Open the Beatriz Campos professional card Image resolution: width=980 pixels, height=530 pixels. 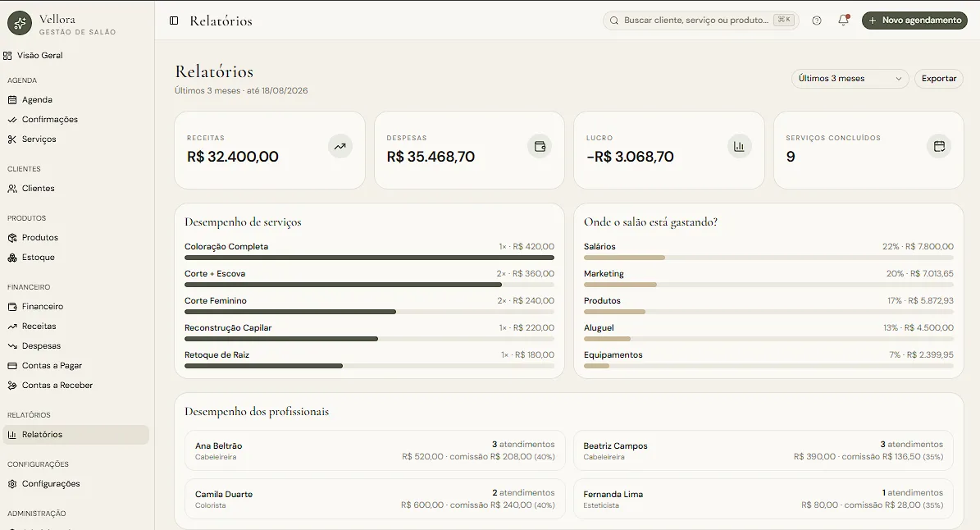[x=763, y=450]
